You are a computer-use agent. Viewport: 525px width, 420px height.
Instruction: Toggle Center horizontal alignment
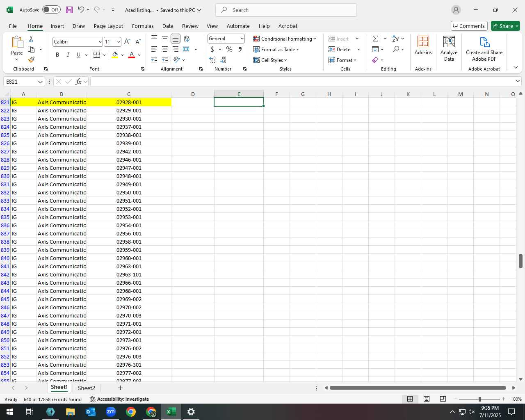click(165, 49)
